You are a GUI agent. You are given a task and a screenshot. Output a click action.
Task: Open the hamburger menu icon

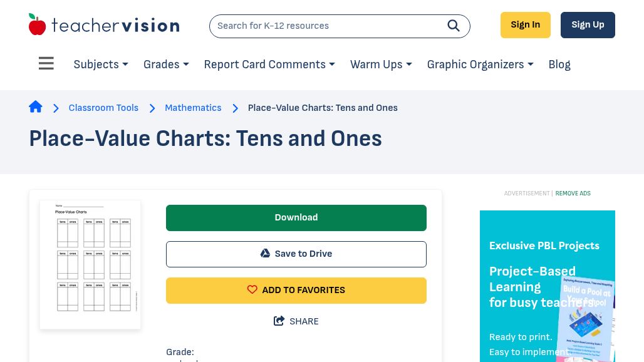[46, 64]
